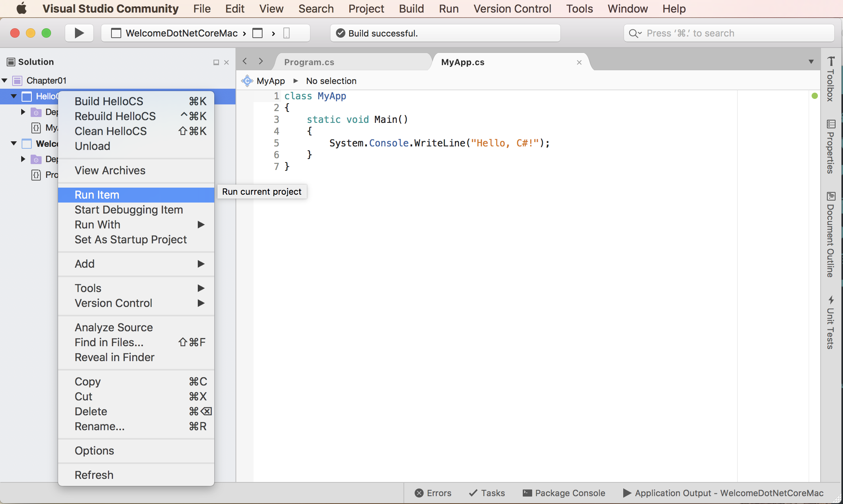Collapse the Chapter01 solution node
Image resolution: width=843 pixels, height=504 pixels.
[5, 80]
